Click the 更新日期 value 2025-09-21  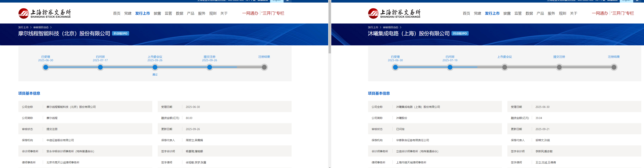click(543, 129)
